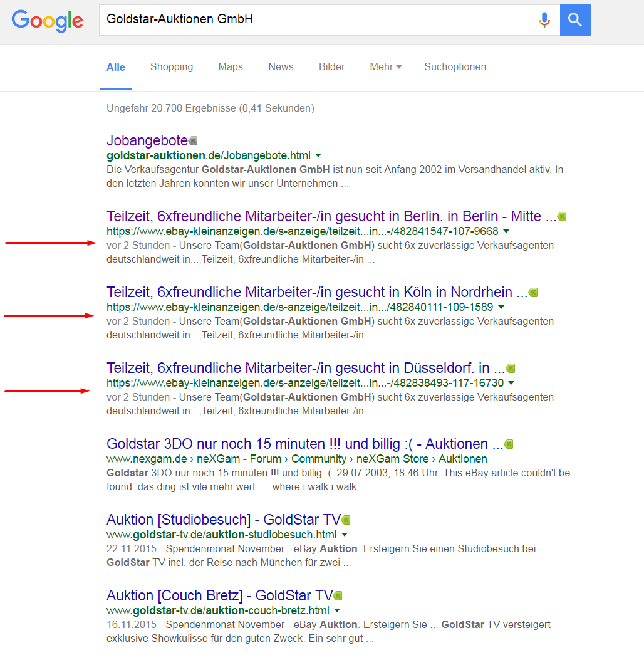This screenshot has width=644, height=655.
Task: Click nexgam.de breadcrumb URL line
Action: (x=296, y=459)
